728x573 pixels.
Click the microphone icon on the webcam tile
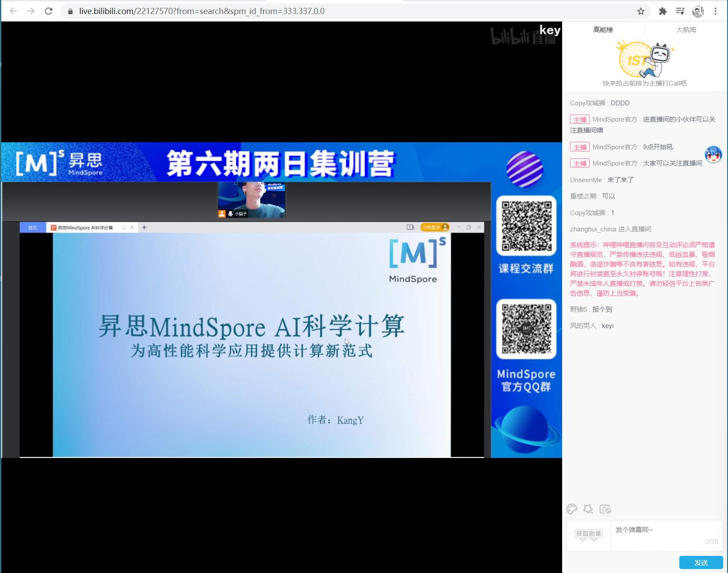click(x=230, y=214)
